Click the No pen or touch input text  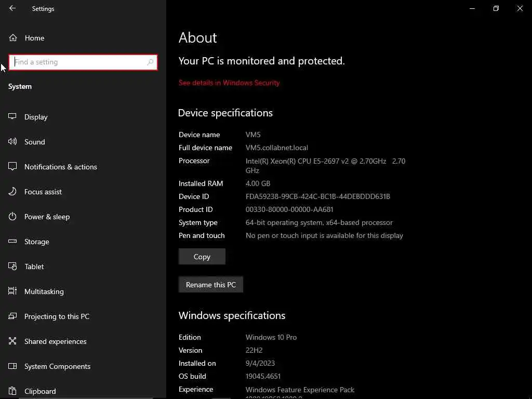click(x=324, y=235)
